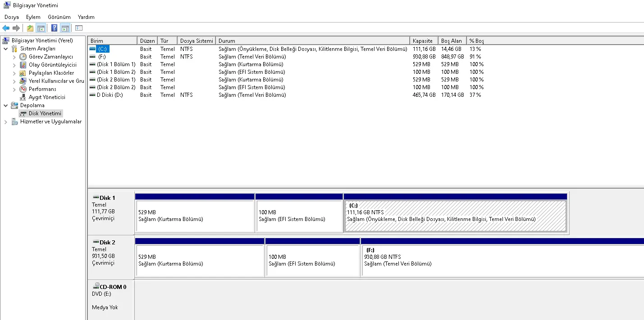Sort by the Tür column header
644x320 pixels.
pyautogui.click(x=167, y=41)
